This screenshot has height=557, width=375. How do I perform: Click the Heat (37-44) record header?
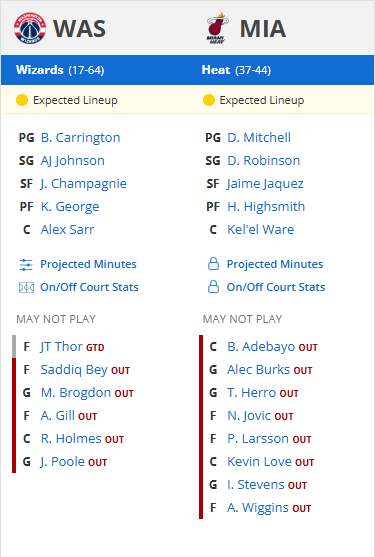[236, 70]
